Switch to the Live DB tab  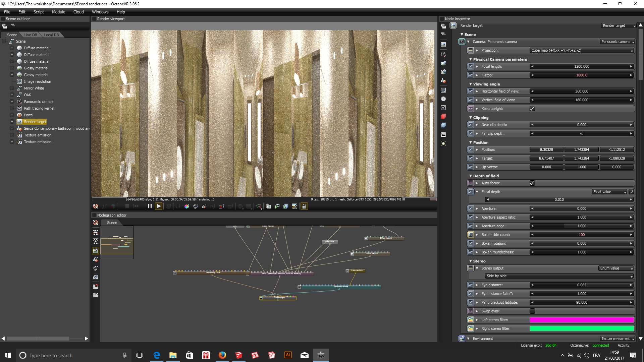[31, 35]
